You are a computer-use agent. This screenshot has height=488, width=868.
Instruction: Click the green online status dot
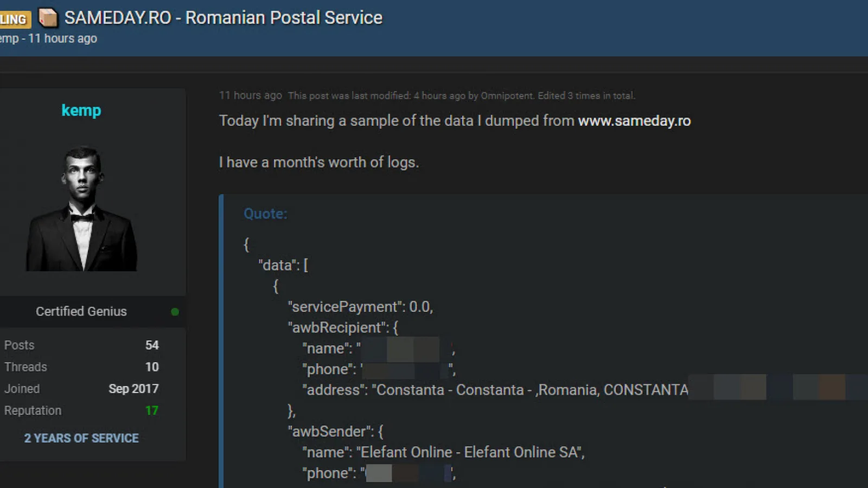tap(175, 312)
